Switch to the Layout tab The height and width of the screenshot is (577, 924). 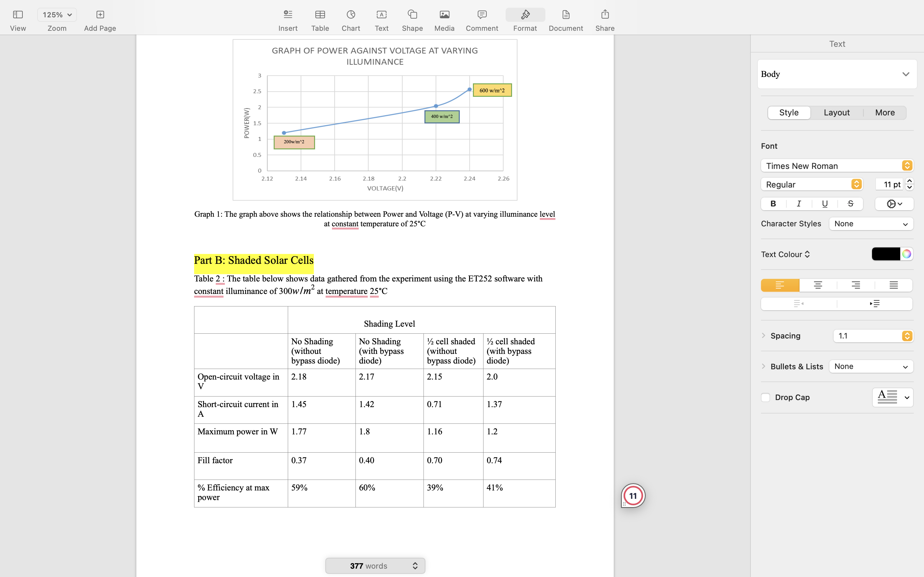pyautogui.click(x=836, y=113)
